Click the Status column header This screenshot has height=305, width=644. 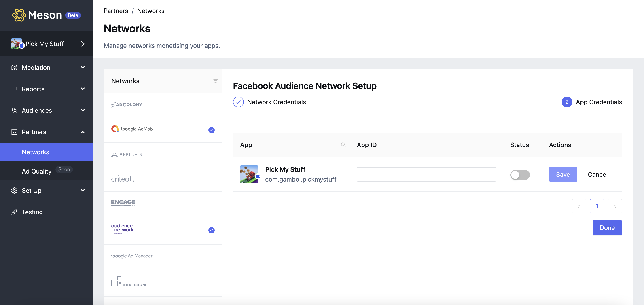point(519,145)
